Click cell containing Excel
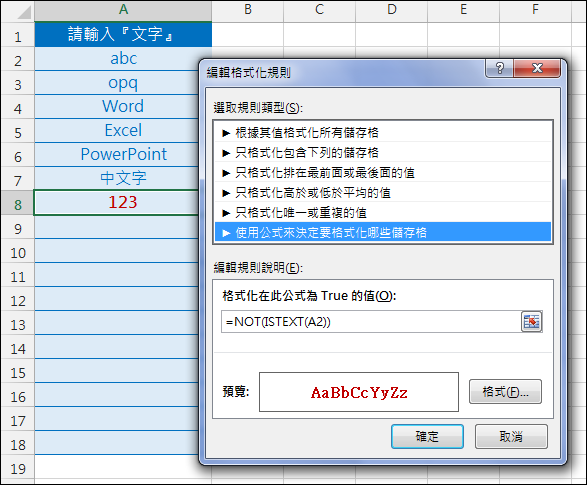Screen dimensions: 587x485 click(116, 131)
